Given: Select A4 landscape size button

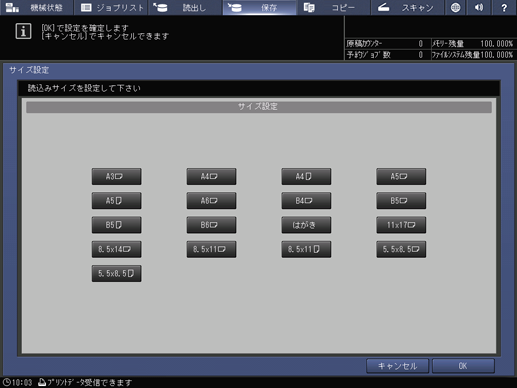Looking at the screenshot, I should 211,176.
